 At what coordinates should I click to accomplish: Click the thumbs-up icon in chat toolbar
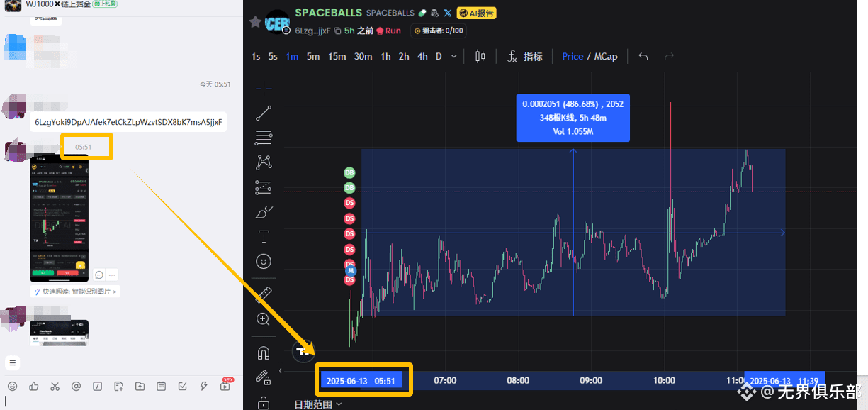coord(33,386)
